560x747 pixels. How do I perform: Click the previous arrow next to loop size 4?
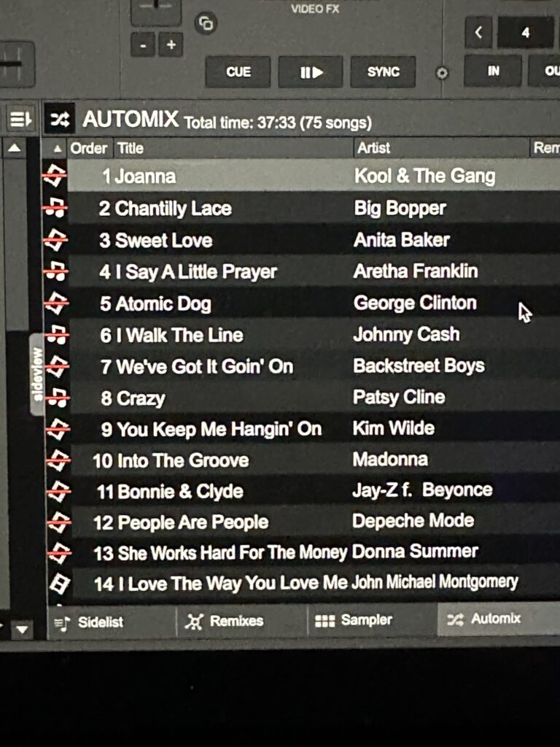[478, 32]
